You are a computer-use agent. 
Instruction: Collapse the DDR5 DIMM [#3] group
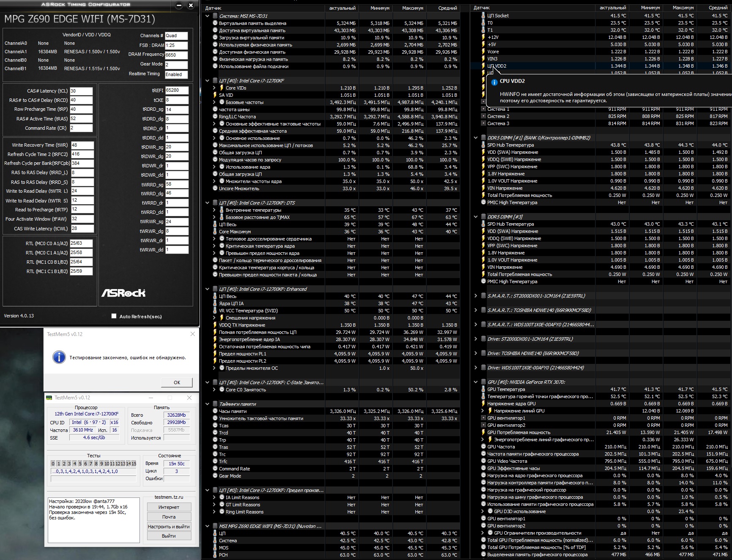pyautogui.click(x=475, y=217)
